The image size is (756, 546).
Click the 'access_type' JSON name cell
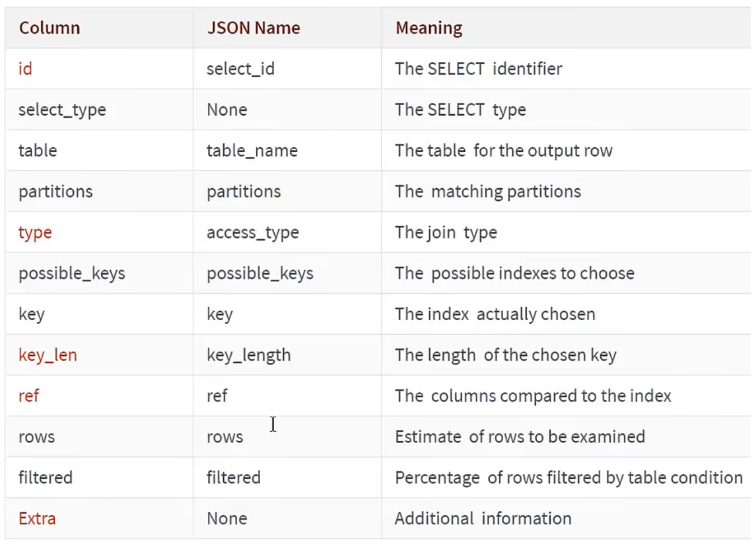[x=253, y=232]
